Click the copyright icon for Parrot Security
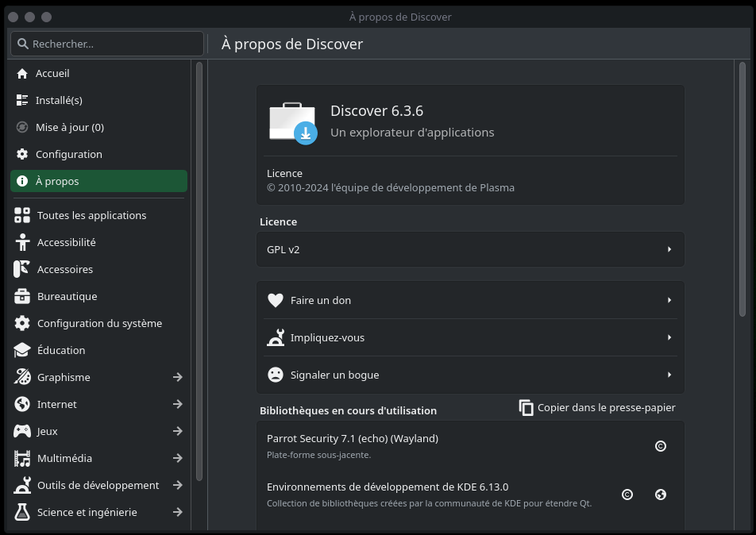 point(660,446)
